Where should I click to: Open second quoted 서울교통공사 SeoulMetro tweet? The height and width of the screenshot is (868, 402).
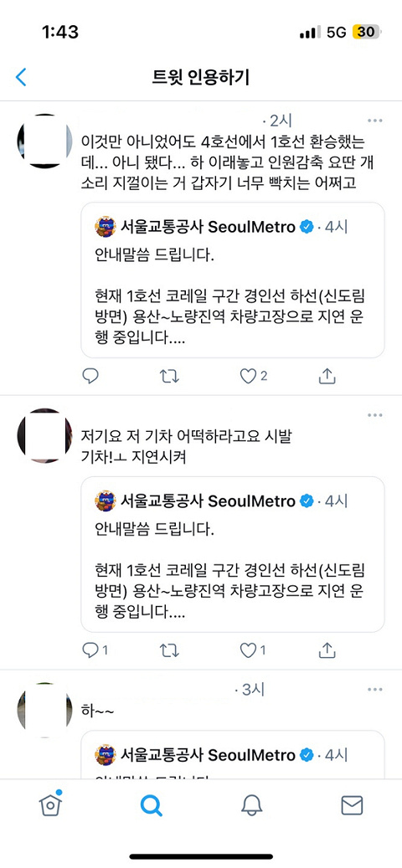(x=233, y=554)
